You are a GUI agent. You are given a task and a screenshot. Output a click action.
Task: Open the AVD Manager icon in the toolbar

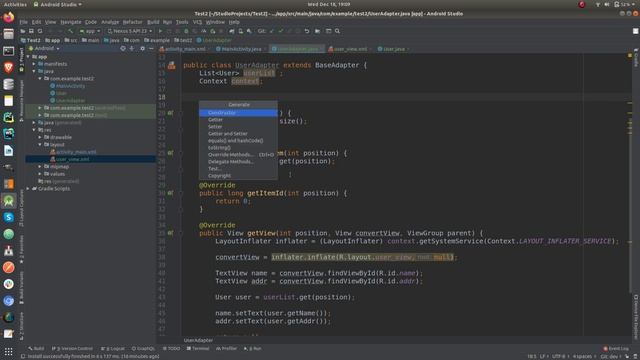pos(240,31)
